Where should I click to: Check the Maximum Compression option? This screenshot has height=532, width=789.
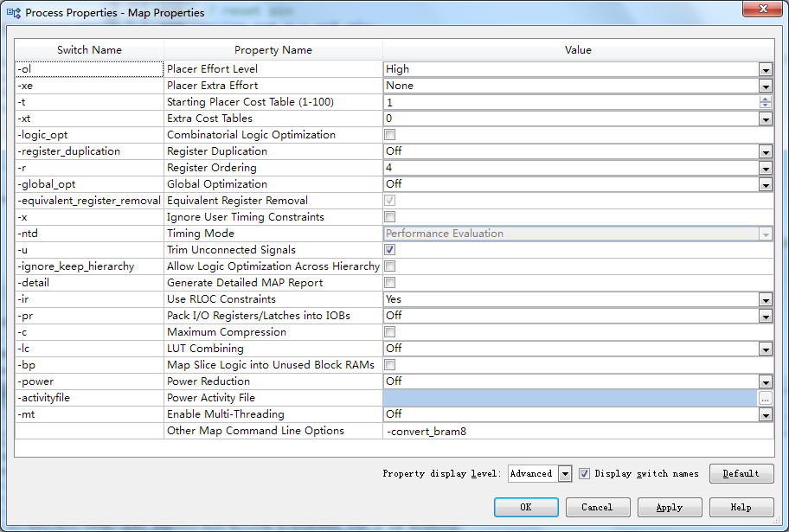point(390,332)
